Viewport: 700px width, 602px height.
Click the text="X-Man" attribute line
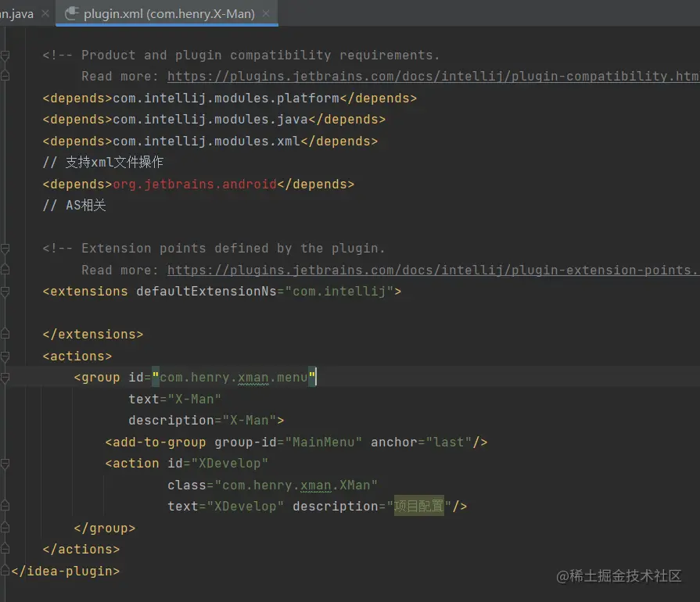[x=174, y=399]
